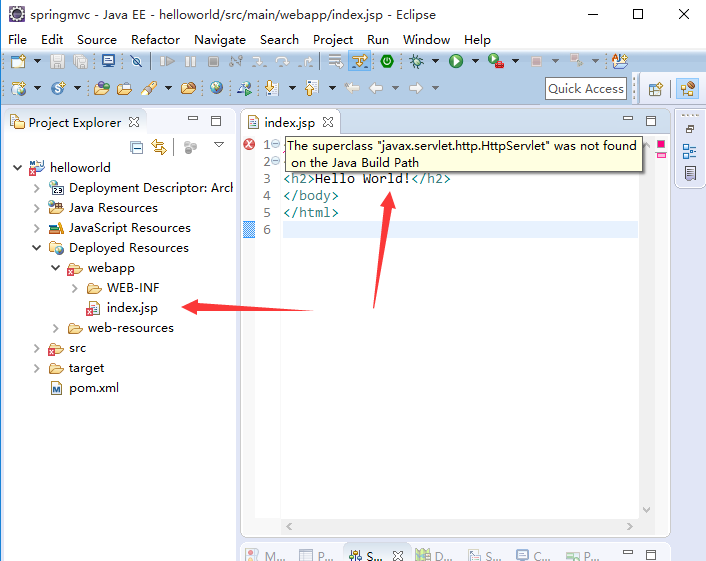This screenshot has width=706, height=561.
Task: Click the Task List sidebar icon
Action: pos(690,173)
